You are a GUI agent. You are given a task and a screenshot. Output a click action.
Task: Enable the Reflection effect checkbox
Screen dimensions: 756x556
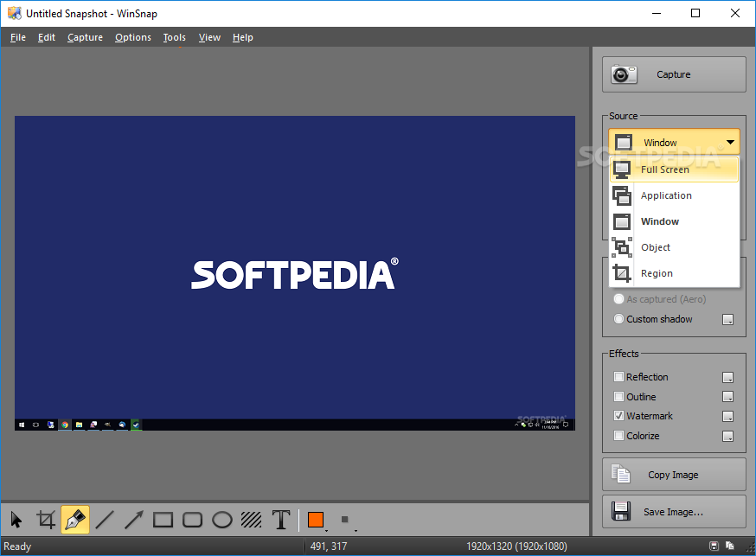tap(619, 376)
